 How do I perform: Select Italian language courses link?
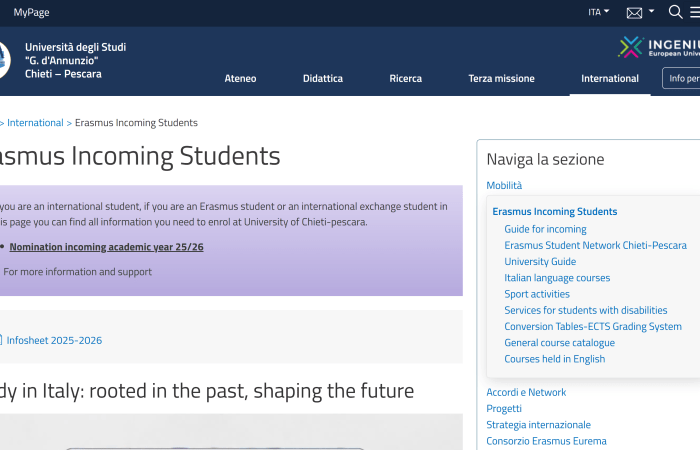point(557,278)
